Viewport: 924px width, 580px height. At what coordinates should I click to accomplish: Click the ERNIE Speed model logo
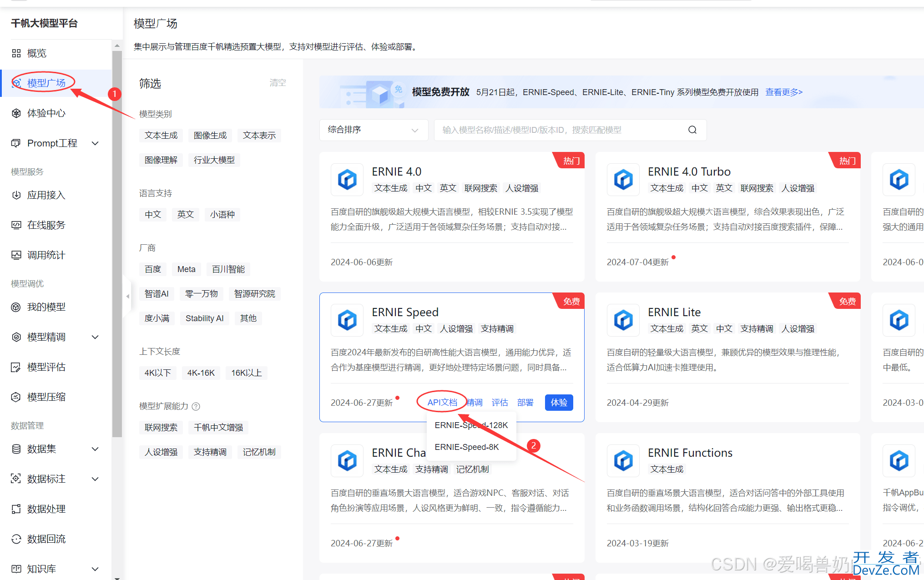[347, 320]
